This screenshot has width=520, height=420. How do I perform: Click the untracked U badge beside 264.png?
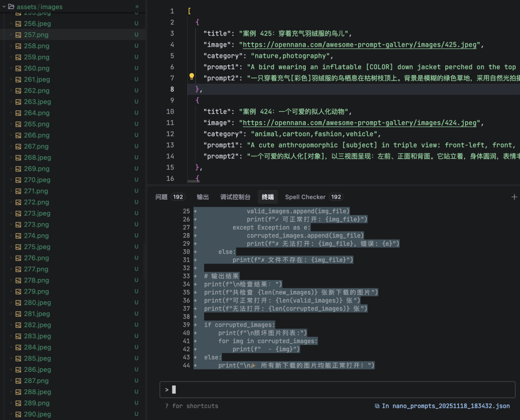pyautogui.click(x=136, y=113)
